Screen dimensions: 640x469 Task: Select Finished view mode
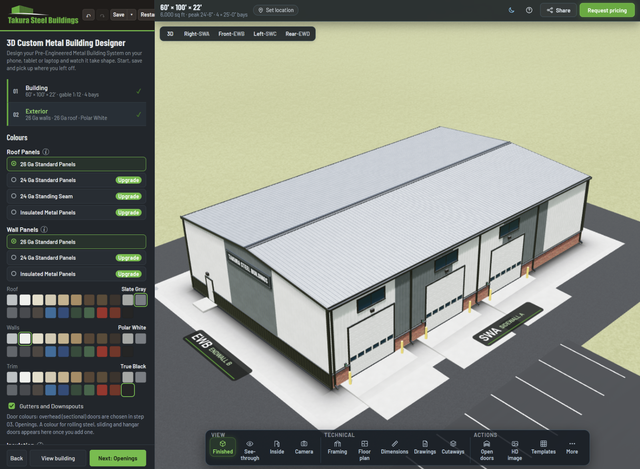[x=222, y=448]
